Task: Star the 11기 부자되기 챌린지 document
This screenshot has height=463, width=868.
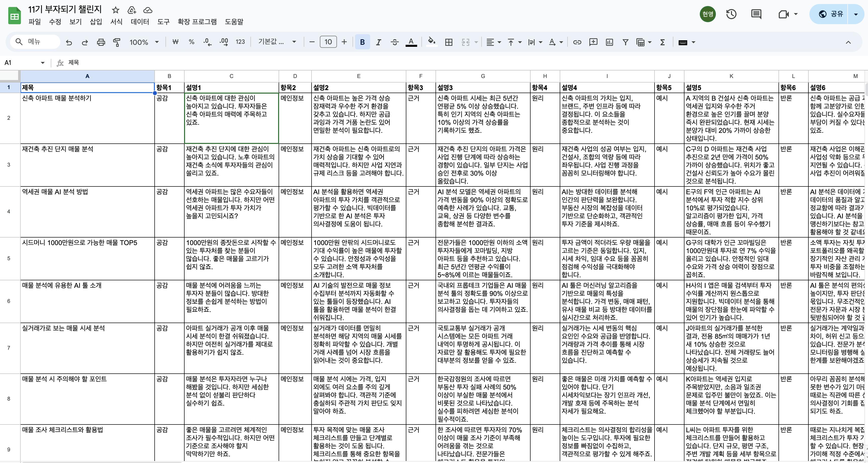Action: [116, 10]
